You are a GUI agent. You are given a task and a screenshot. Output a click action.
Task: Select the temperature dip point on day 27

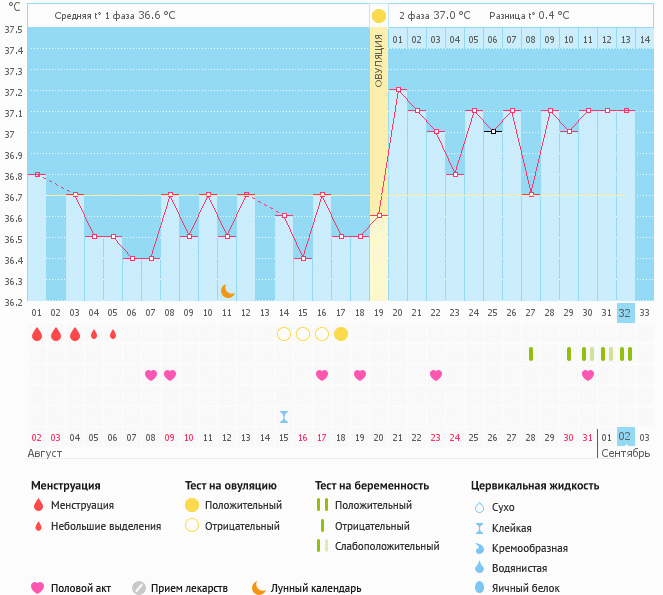[531, 194]
